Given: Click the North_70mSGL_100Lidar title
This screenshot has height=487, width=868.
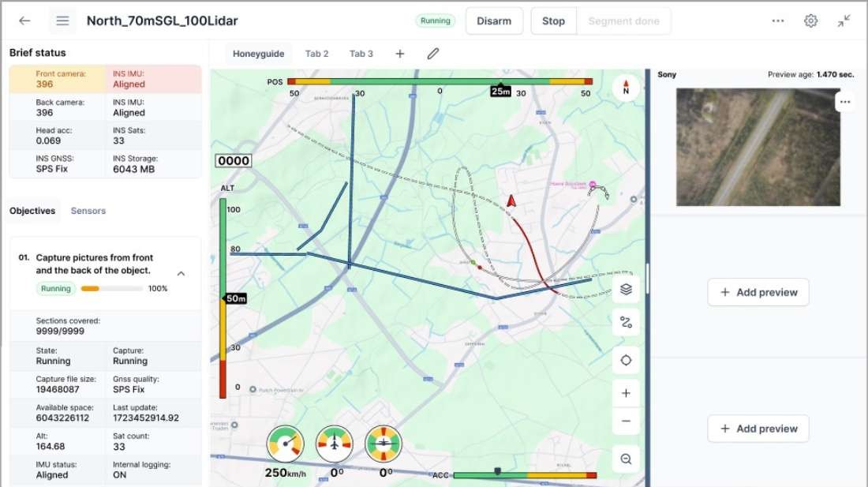Looking at the screenshot, I should point(163,21).
